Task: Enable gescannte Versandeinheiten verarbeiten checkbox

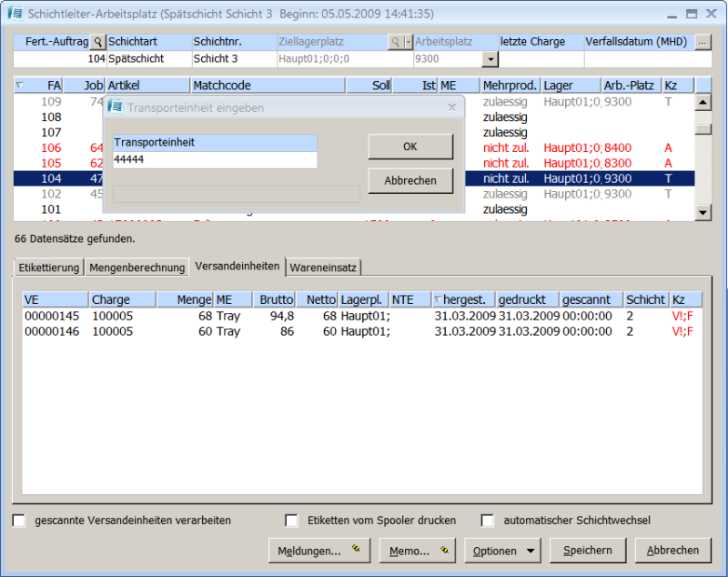Action: (x=19, y=521)
